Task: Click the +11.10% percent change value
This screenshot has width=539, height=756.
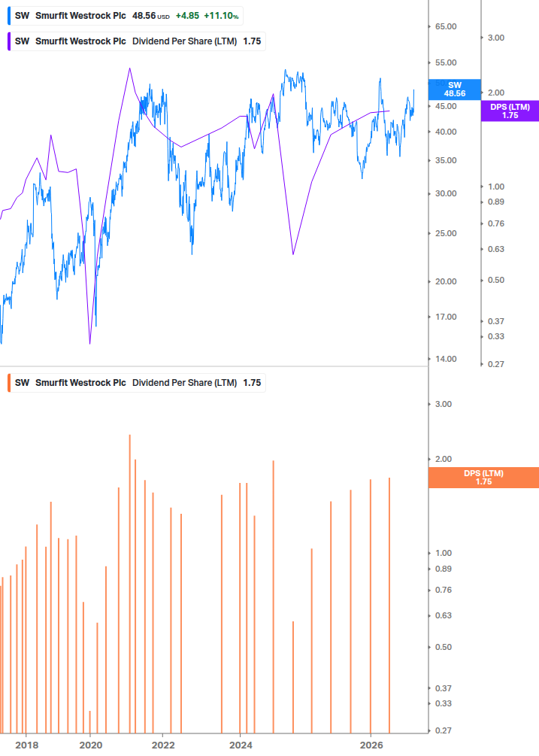Action: tap(221, 16)
